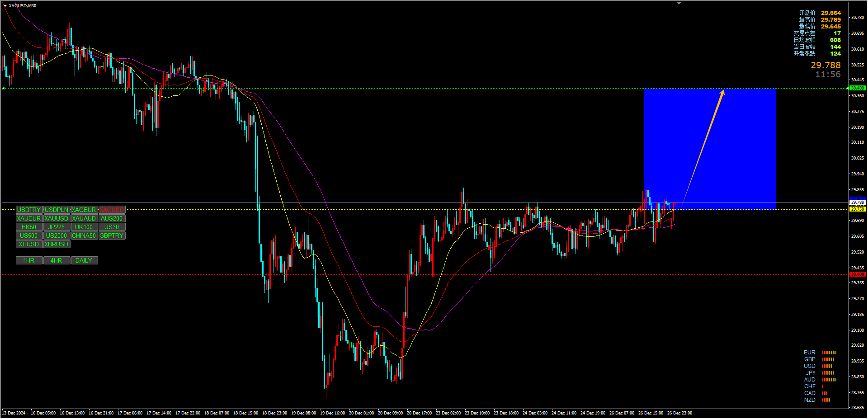Screen dimensions: 868x419
Task: Click the 日均波幅 value 608
Action: [835, 40]
